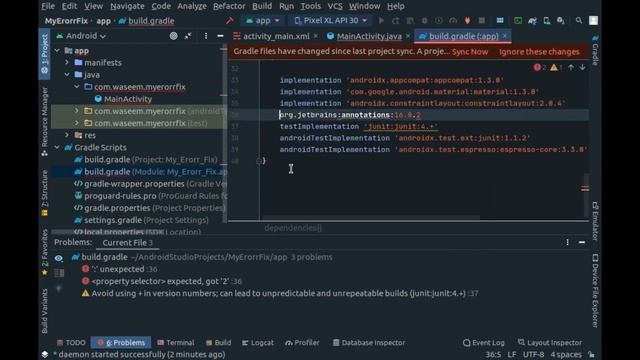Screen dimensions: 640x360
Task: Click the Search Everywhere magnifier icon
Action: pyautogui.click(x=579, y=20)
